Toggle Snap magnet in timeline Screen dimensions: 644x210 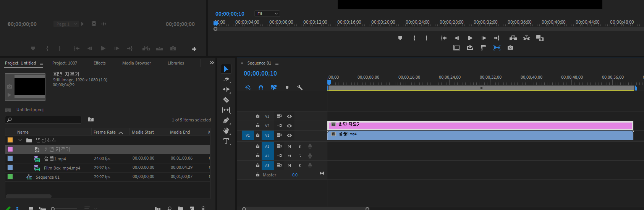(x=261, y=87)
